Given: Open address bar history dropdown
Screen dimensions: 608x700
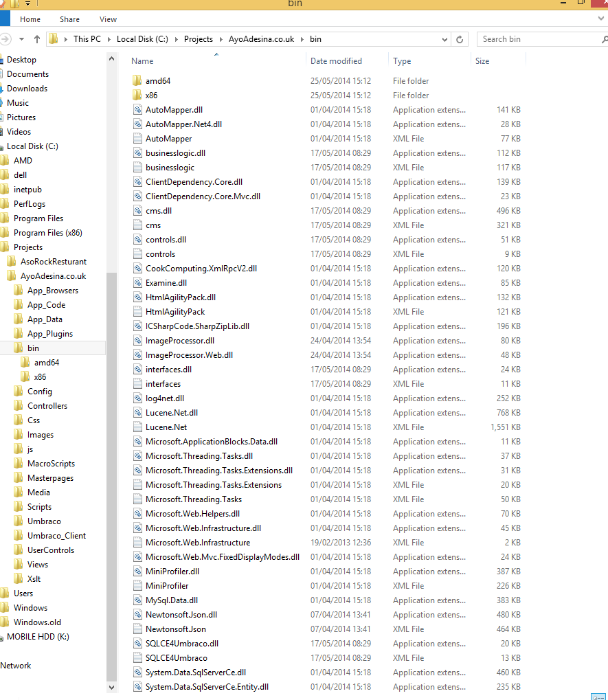Looking at the screenshot, I should click(x=444, y=39).
